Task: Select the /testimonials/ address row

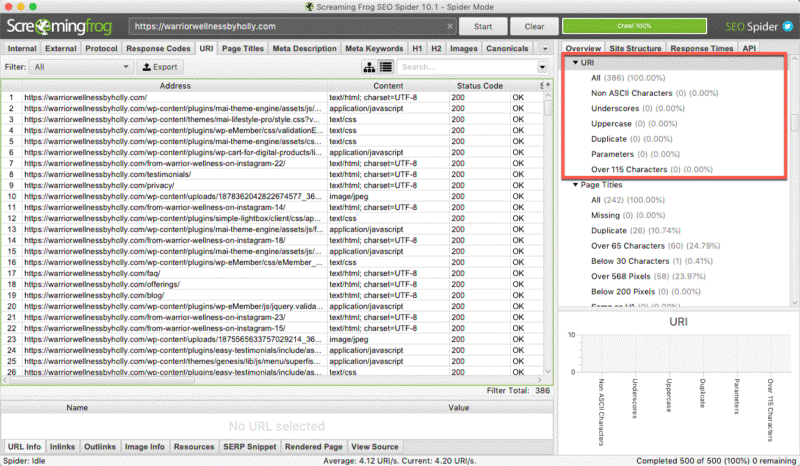Action: (273, 174)
